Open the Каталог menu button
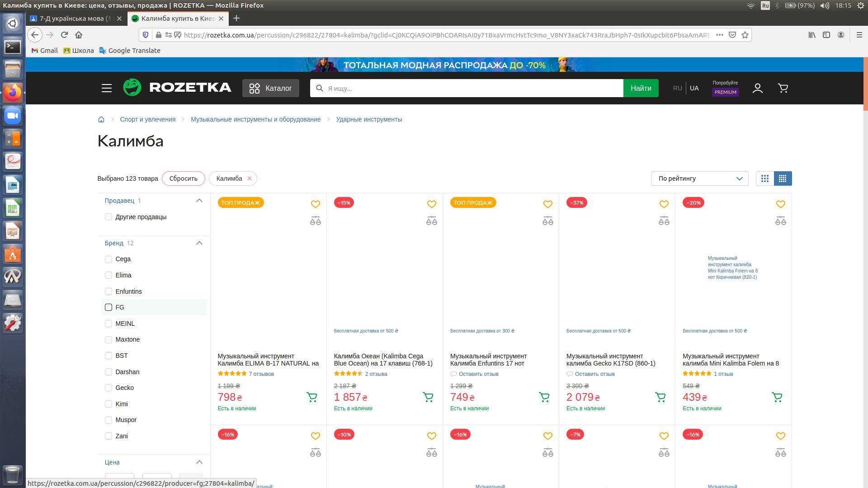868x488 pixels. (x=271, y=88)
